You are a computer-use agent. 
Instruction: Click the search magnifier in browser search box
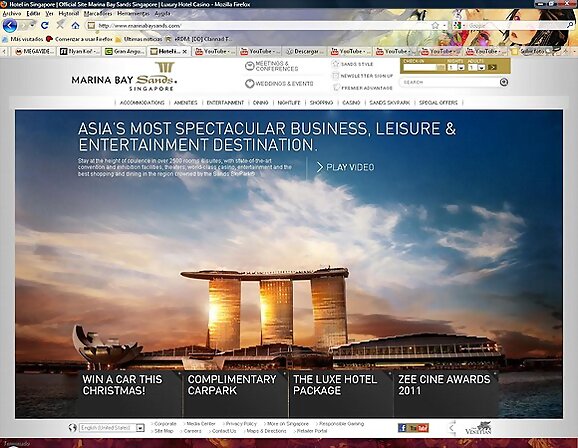(x=570, y=25)
